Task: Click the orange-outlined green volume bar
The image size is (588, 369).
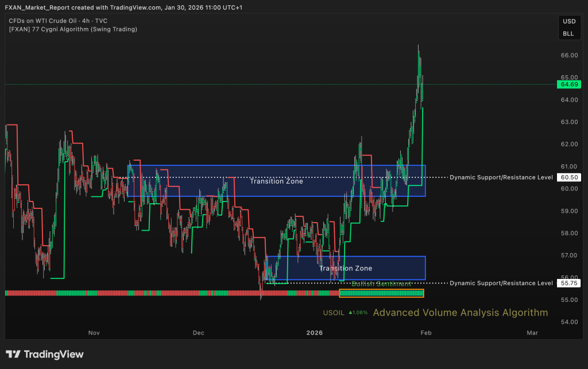Action: coord(381,293)
